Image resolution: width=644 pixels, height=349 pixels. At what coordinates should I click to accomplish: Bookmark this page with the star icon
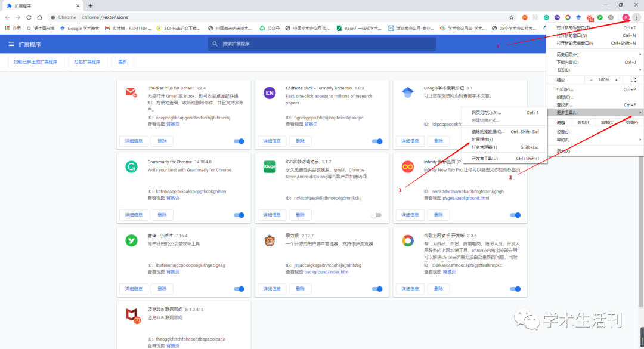(x=512, y=17)
